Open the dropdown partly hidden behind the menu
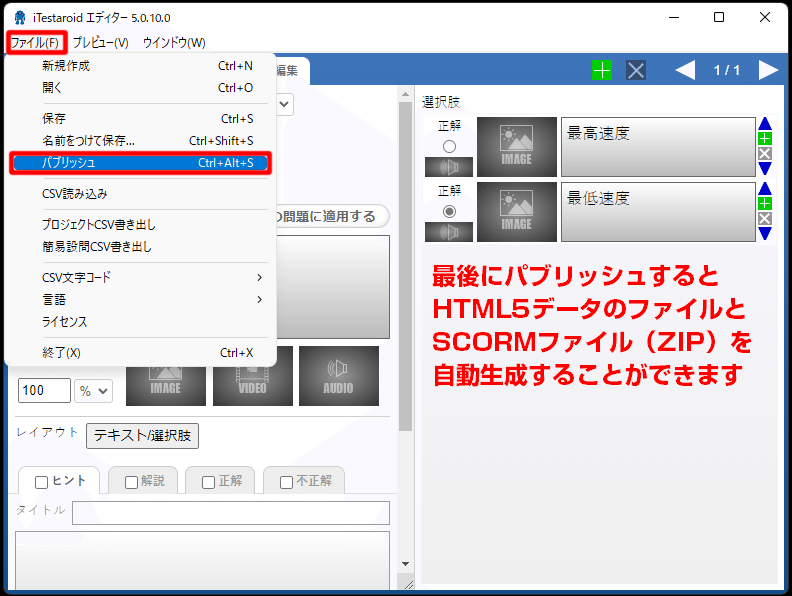Screen dimensions: 792x596 285,105
